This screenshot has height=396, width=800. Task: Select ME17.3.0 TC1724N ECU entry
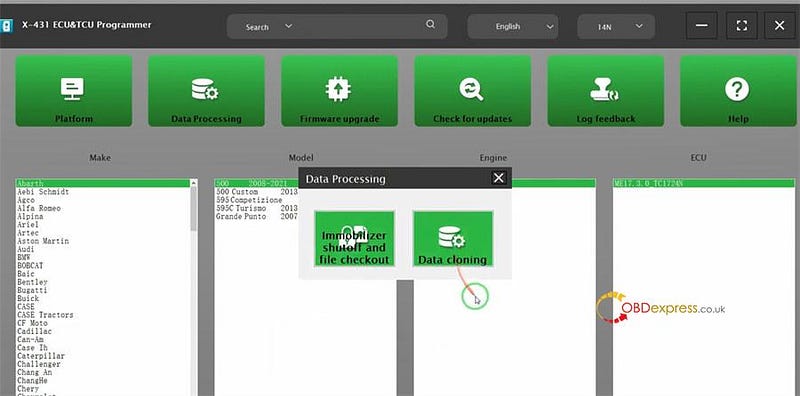(704, 183)
